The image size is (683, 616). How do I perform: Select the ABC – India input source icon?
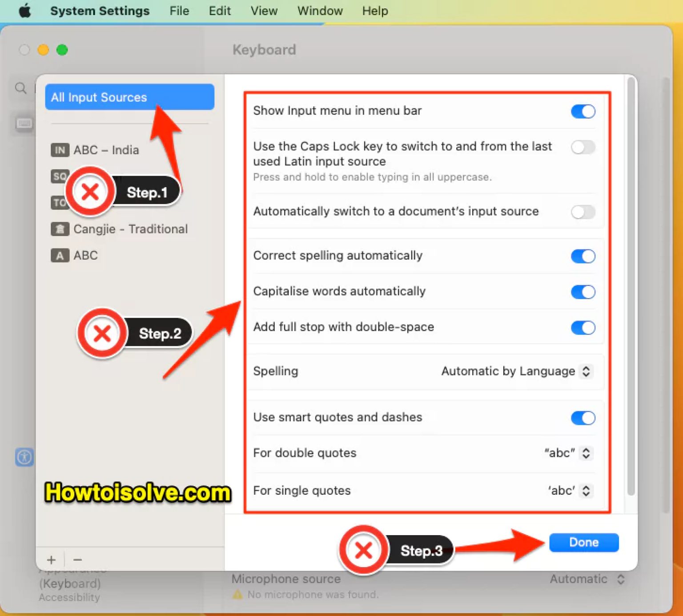(x=60, y=150)
